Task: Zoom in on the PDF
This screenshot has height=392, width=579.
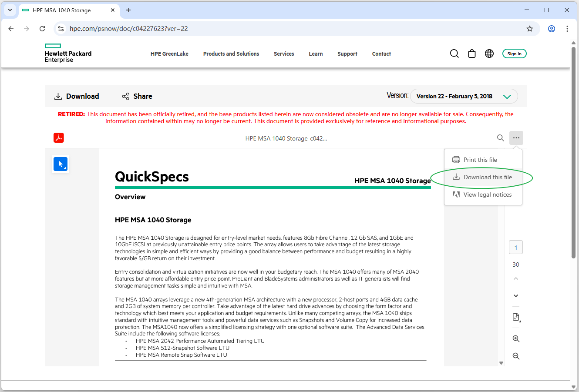Action: [516, 339]
